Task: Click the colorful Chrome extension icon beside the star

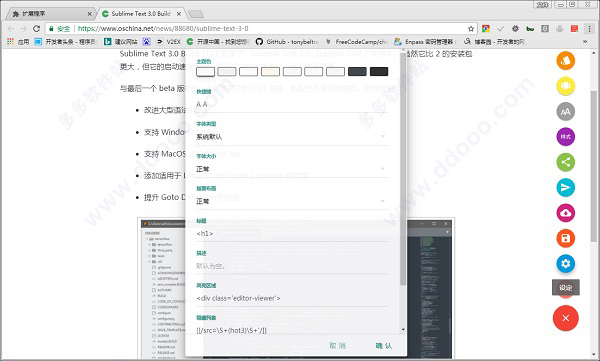Action: click(x=486, y=29)
